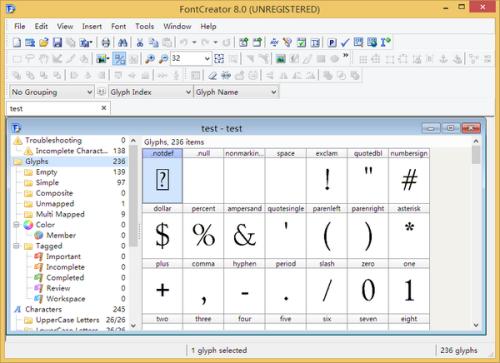Viewport: 500px width, 363px height.
Task: Close the test document tab
Action: point(104,108)
